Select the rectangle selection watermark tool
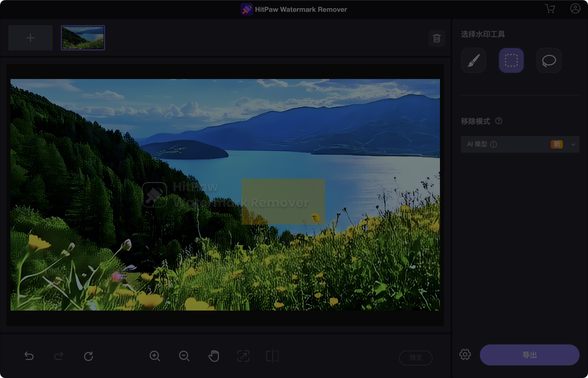Viewport: 588px width, 378px height. [x=511, y=60]
